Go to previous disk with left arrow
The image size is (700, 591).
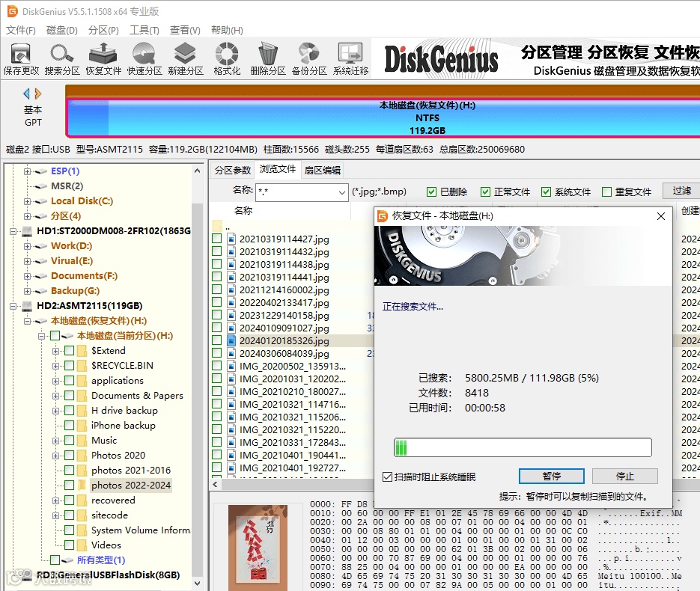(x=27, y=94)
